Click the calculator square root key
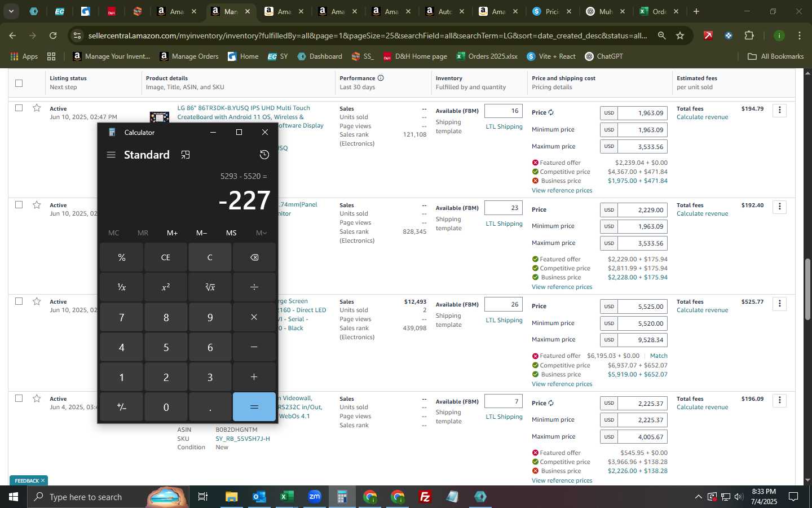Screen dimensions: 812x508 coord(210,287)
